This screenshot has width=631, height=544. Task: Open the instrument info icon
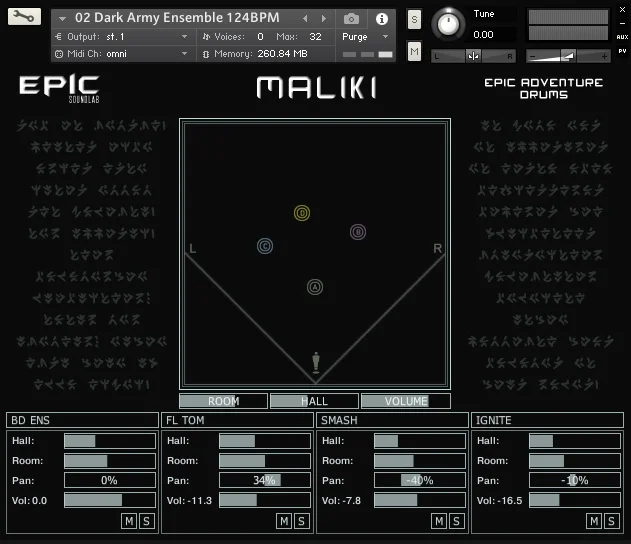click(x=382, y=19)
